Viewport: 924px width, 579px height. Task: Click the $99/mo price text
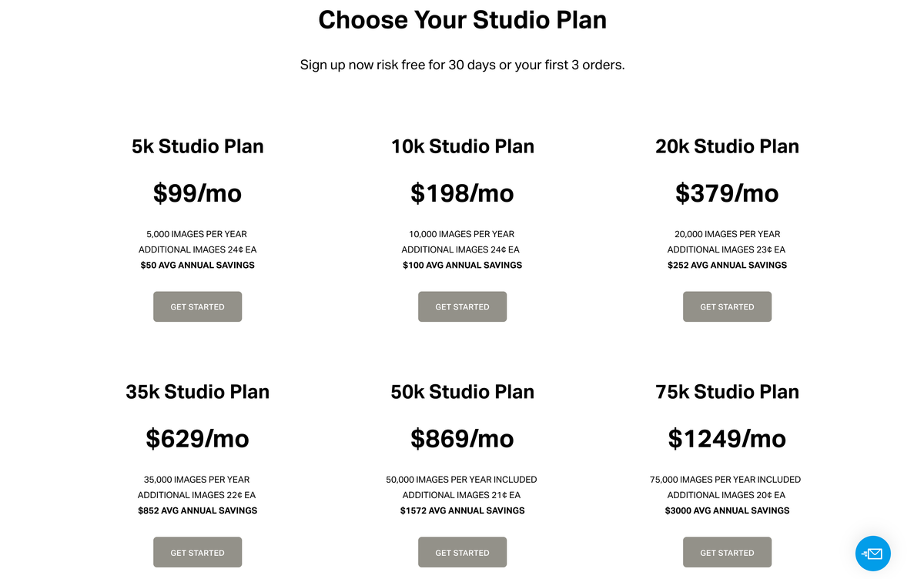pyautogui.click(x=197, y=192)
